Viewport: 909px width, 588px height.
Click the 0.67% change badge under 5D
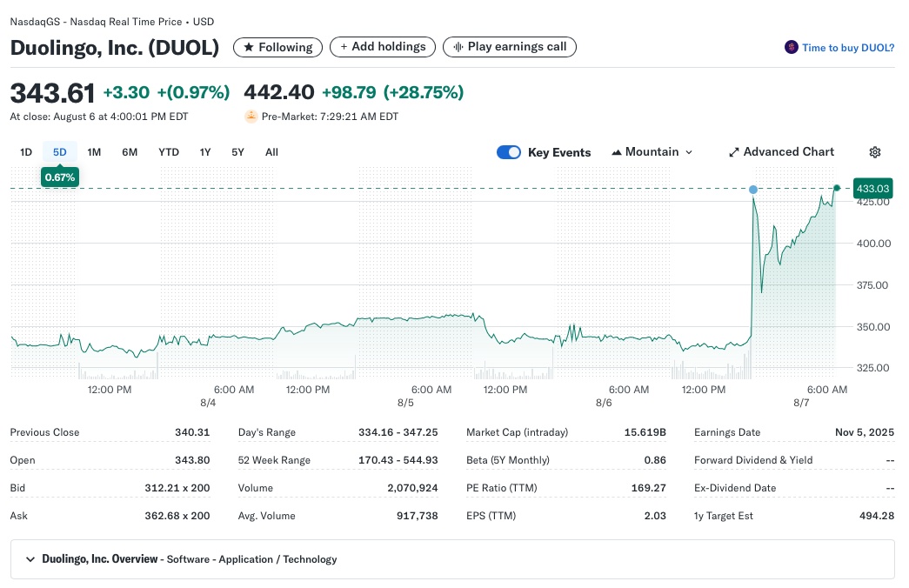coord(60,177)
